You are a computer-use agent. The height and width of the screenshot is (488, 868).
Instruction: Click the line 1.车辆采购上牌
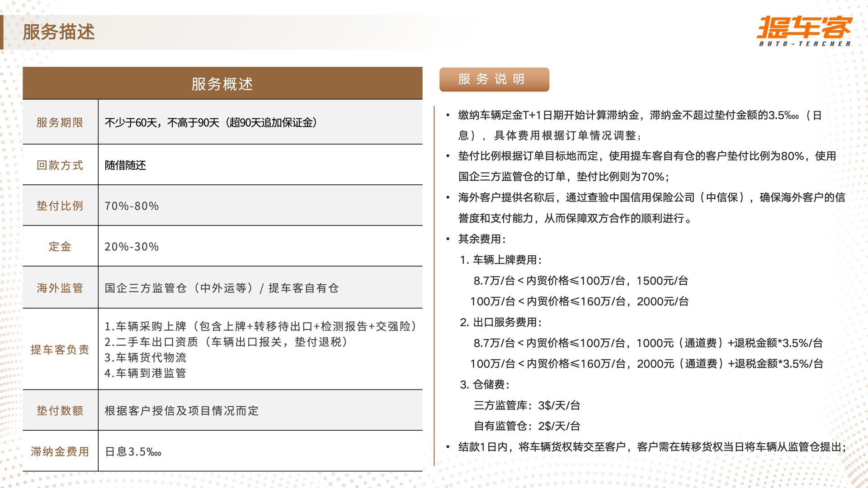[261, 326]
